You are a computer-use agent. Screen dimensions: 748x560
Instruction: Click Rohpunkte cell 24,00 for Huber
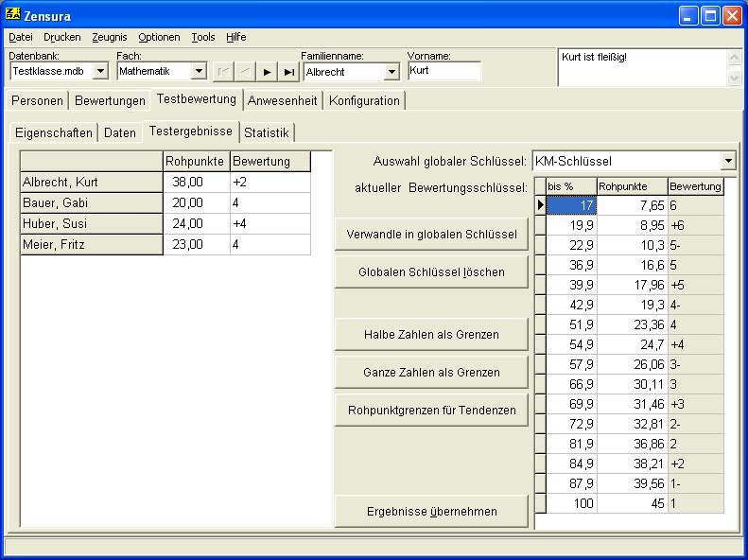click(x=197, y=223)
